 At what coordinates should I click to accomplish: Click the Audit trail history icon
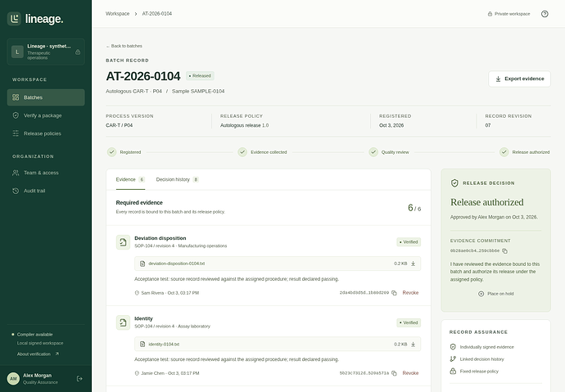click(x=16, y=191)
